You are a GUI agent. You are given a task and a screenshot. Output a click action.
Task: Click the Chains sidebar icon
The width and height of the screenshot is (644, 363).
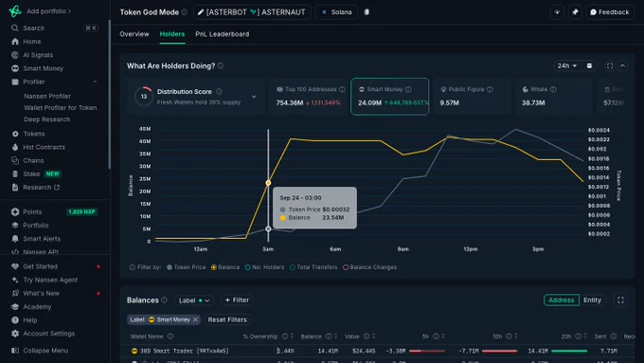pos(15,160)
